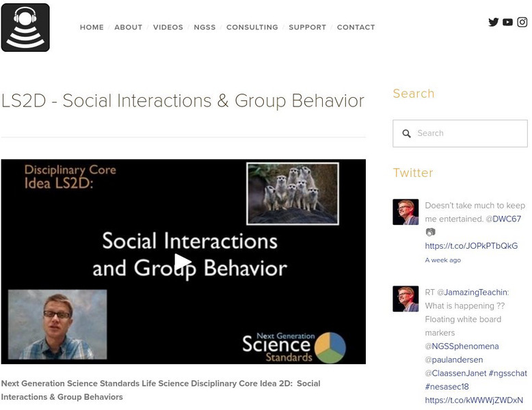This screenshot has width=532, height=410.
Task: Open the @NGSSphenomena mention
Action: coord(462,346)
